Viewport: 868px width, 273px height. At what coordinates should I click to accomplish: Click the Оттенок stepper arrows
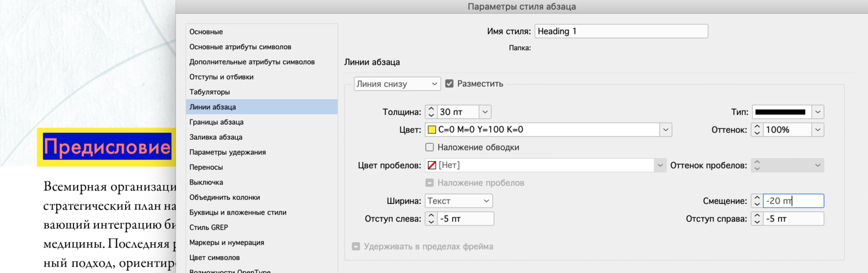(x=757, y=130)
